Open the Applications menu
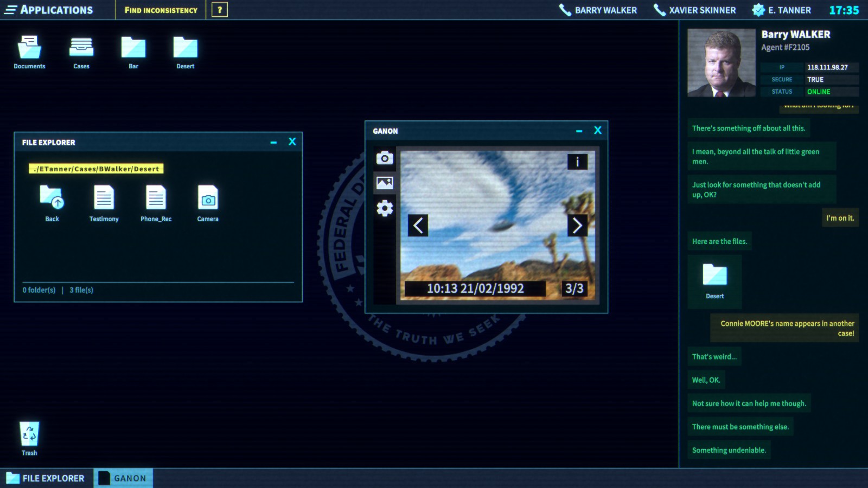This screenshot has width=868, height=488. point(49,10)
